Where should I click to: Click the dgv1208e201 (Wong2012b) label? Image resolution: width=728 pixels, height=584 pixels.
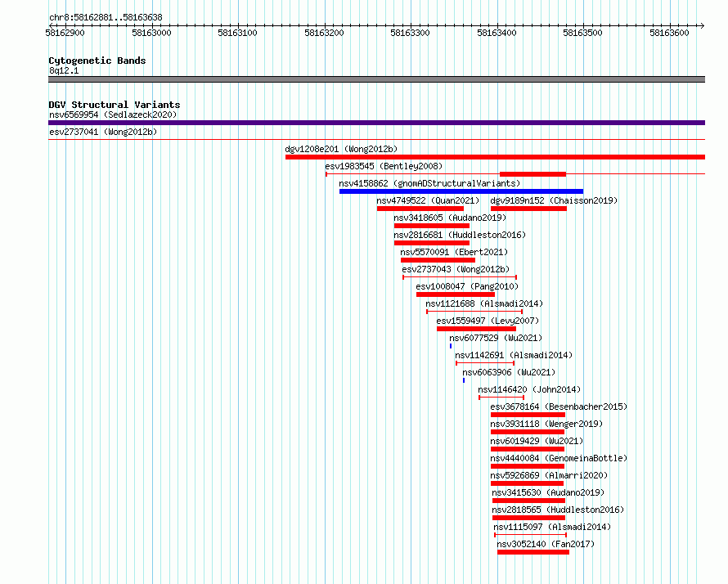[x=341, y=149]
